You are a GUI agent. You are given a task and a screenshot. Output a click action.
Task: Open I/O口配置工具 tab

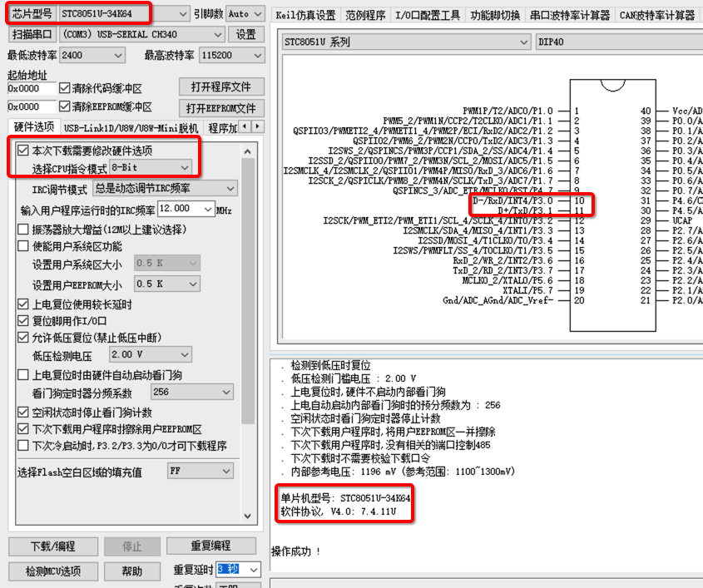[428, 15]
